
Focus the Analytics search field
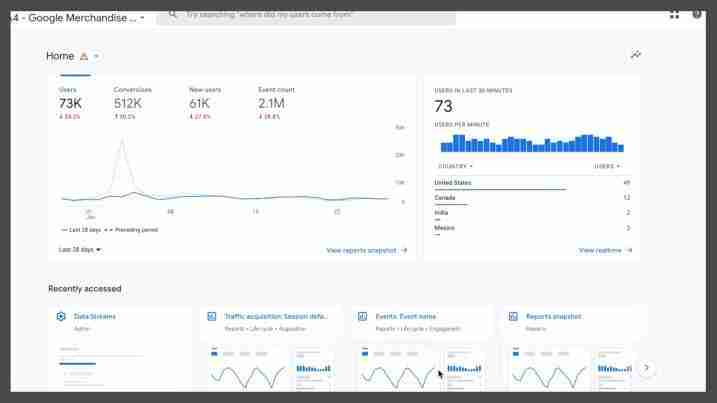coord(306,15)
